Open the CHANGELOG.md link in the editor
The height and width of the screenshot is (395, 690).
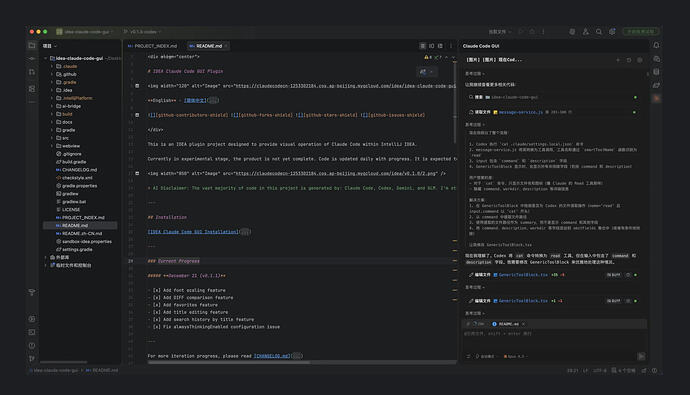pyautogui.click(x=272, y=356)
